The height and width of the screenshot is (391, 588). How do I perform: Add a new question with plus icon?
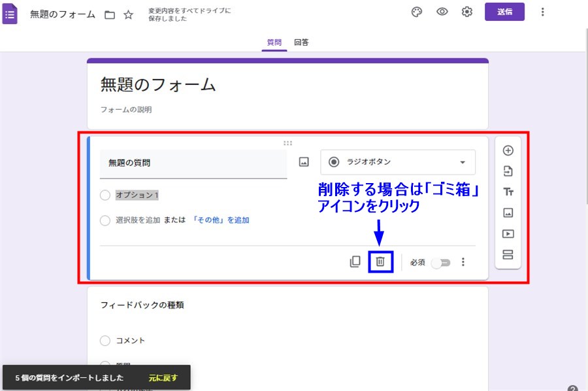508,150
